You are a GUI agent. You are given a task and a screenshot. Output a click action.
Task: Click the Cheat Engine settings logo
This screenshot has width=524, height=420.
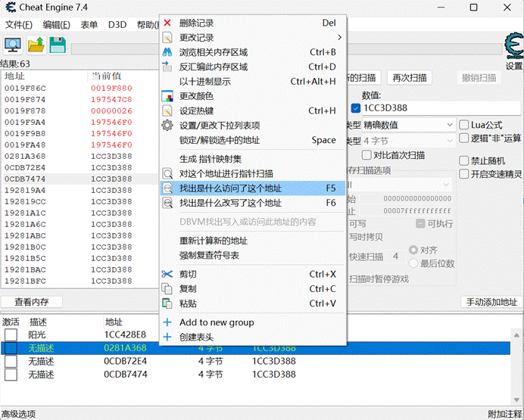[x=514, y=46]
